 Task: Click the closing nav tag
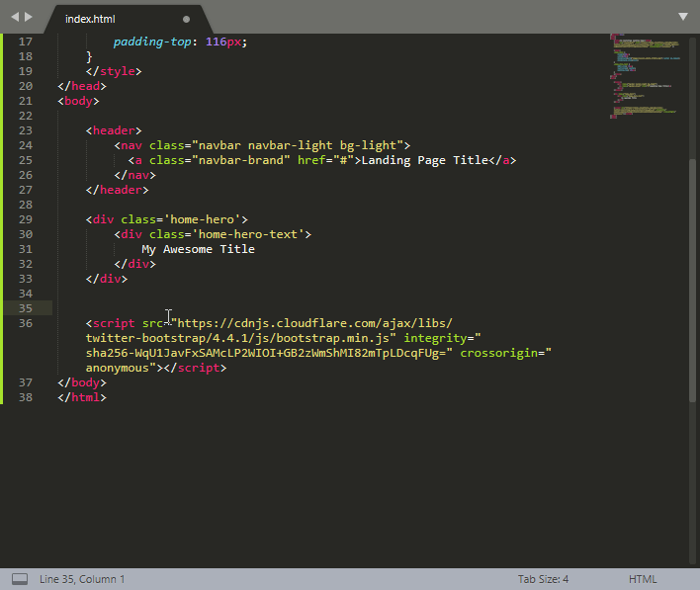tap(134, 175)
